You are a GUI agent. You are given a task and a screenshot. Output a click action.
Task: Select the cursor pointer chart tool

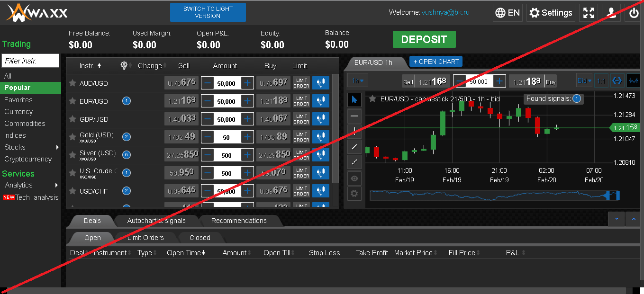pos(355,100)
